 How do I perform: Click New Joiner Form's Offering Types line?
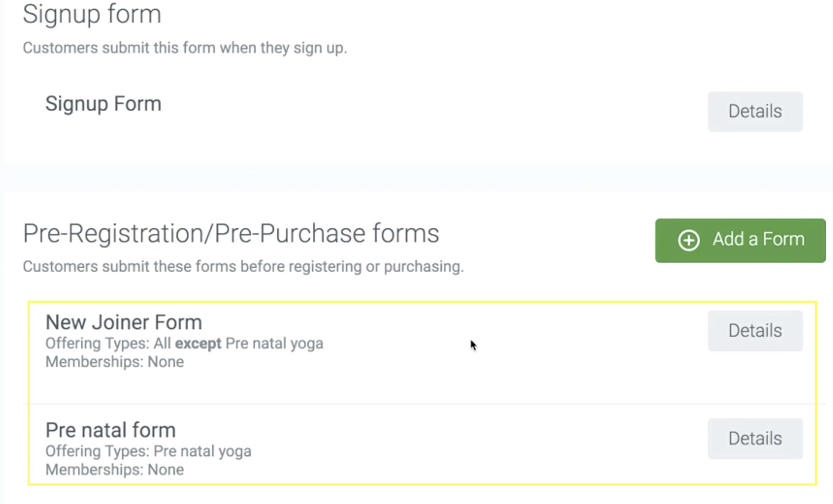(184, 344)
